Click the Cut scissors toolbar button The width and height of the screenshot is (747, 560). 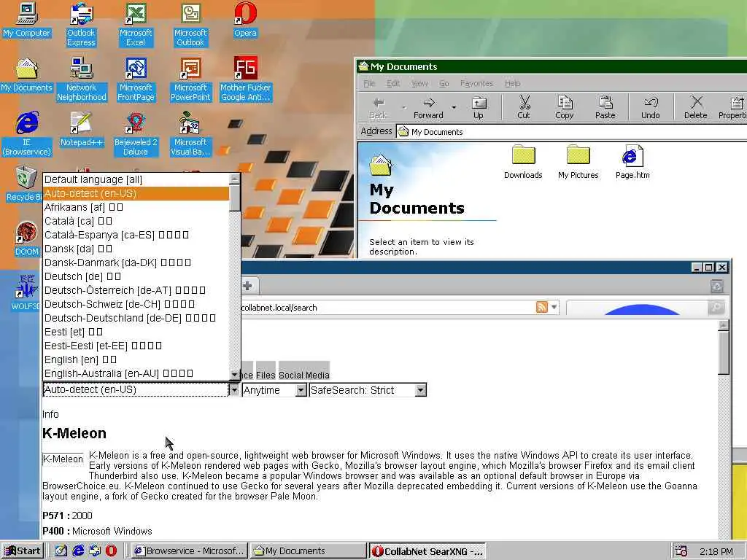[x=524, y=108]
